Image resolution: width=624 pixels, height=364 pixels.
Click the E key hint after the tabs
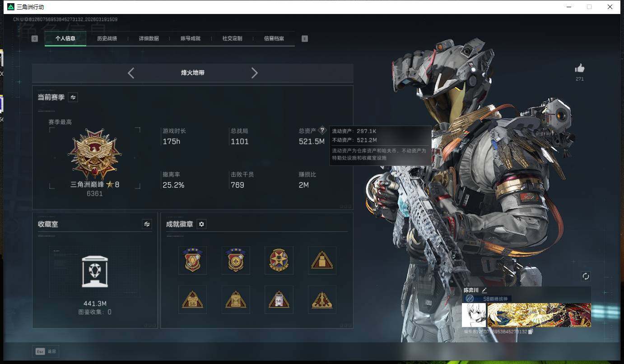305,39
